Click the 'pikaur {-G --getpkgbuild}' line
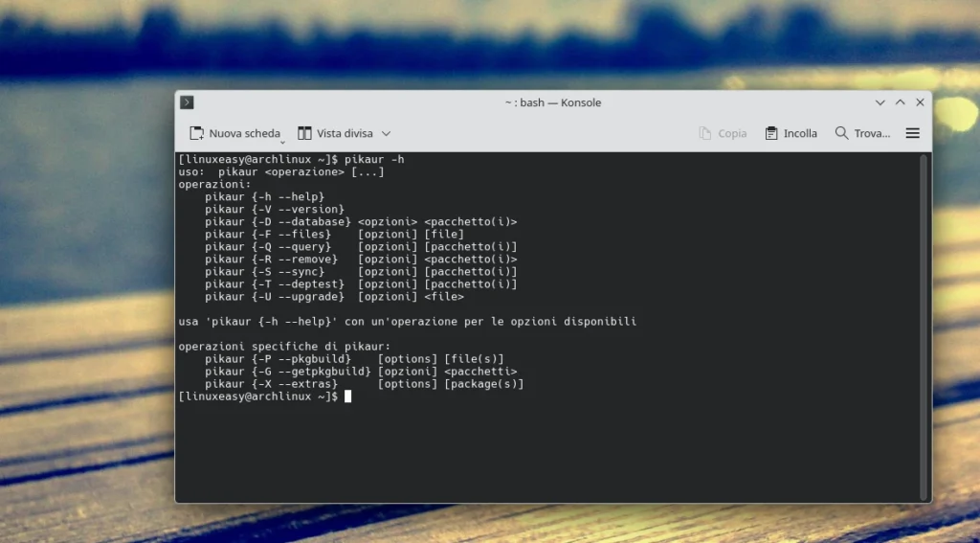This screenshot has height=543, width=980. tap(361, 371)
